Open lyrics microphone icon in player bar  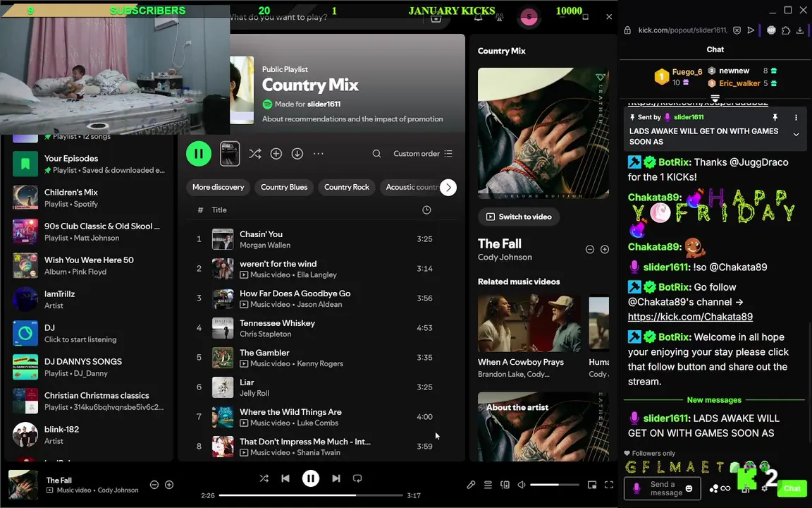(471, 485)
